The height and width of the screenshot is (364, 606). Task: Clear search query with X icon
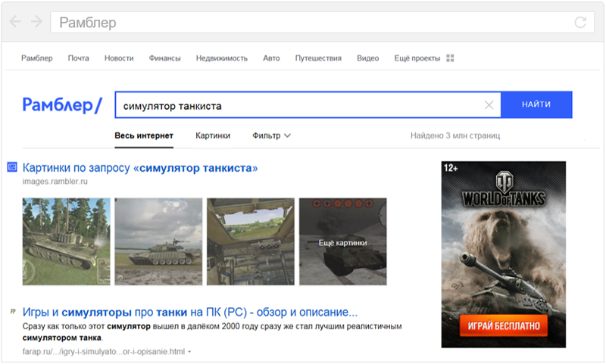[489, 104]
